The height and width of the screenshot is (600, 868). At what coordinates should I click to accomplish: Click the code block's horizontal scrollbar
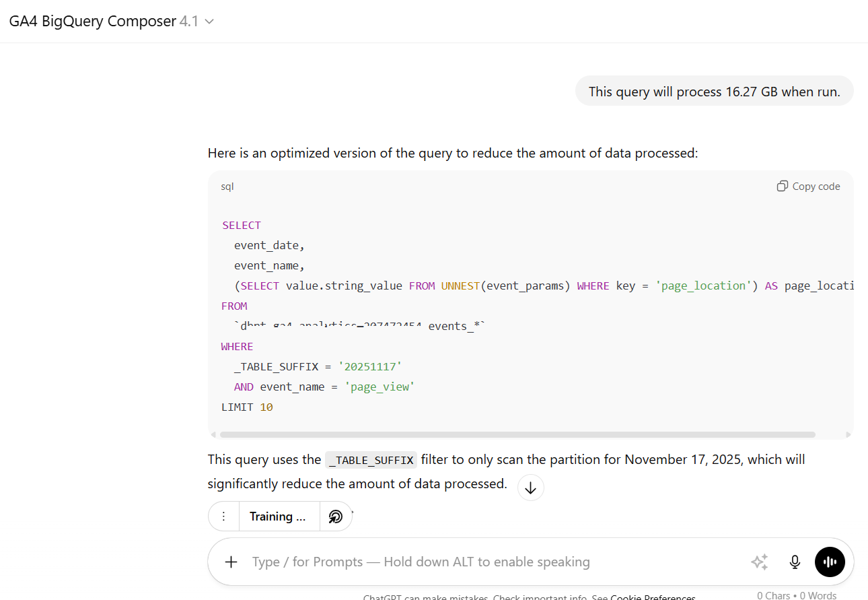click(x=517, y=435)
